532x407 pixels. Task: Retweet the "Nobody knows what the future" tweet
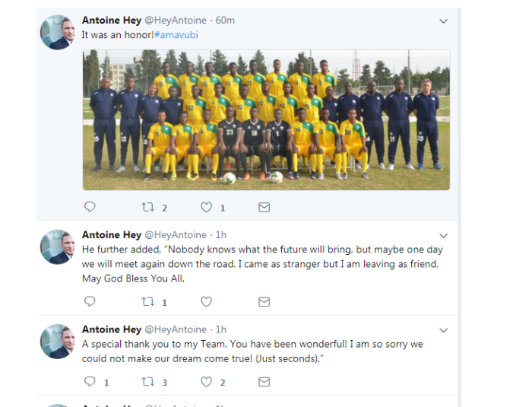pyautogui.click(x=149, y=302)
